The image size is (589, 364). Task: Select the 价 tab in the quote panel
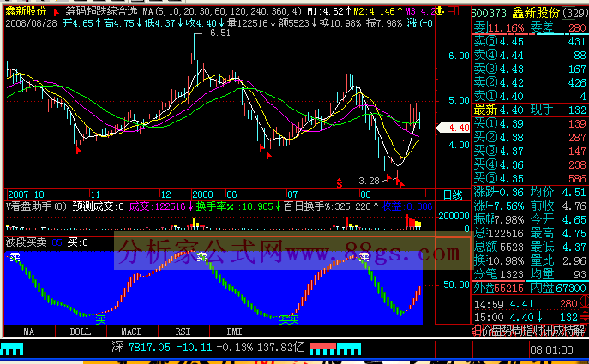pos(486,331)
